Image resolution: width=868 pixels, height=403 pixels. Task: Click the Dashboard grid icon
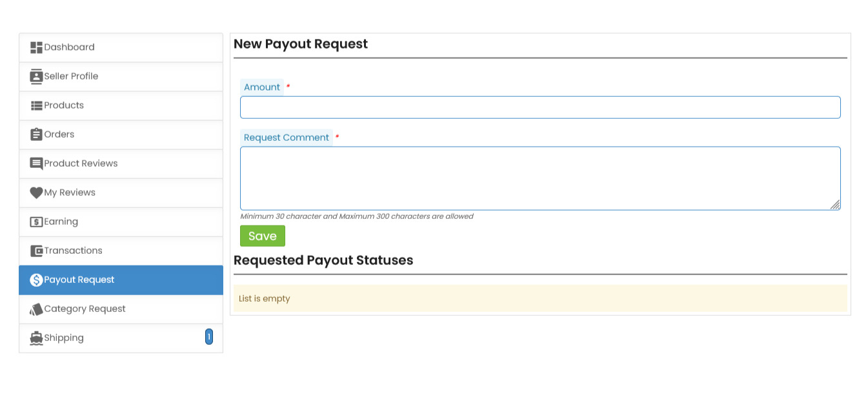pos(36,47)
